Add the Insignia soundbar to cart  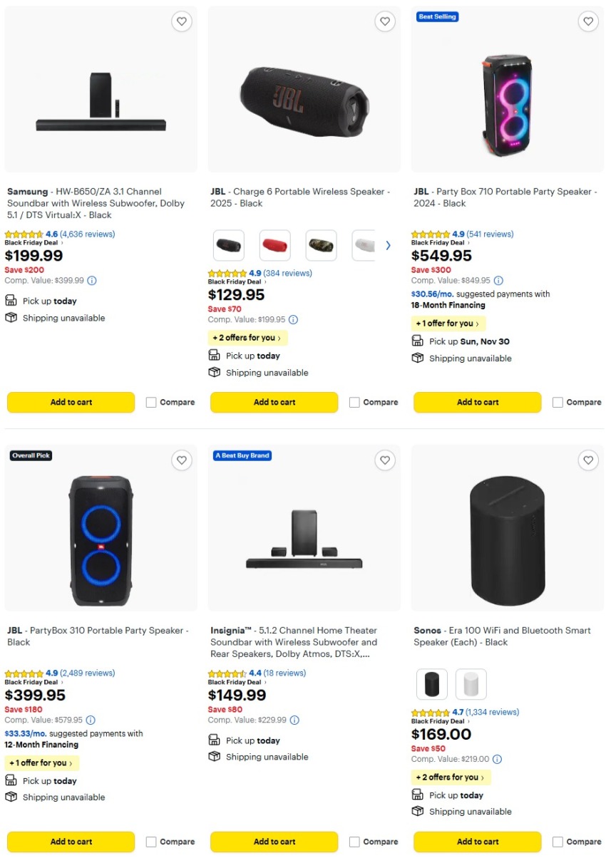pyautogui.click(x=274, y=842)
